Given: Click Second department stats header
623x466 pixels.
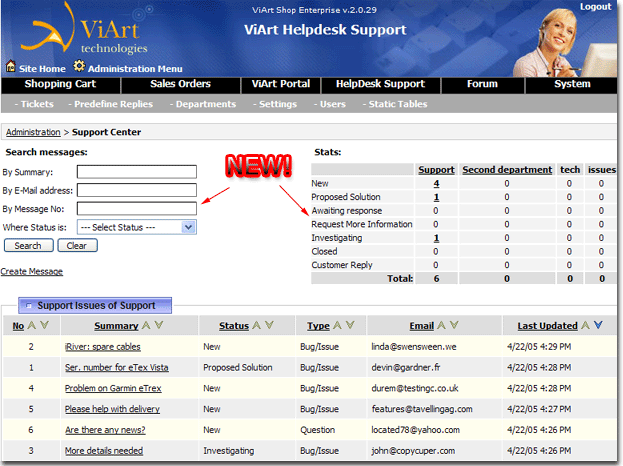Looking at the screenshot, I should coord(507,170).
